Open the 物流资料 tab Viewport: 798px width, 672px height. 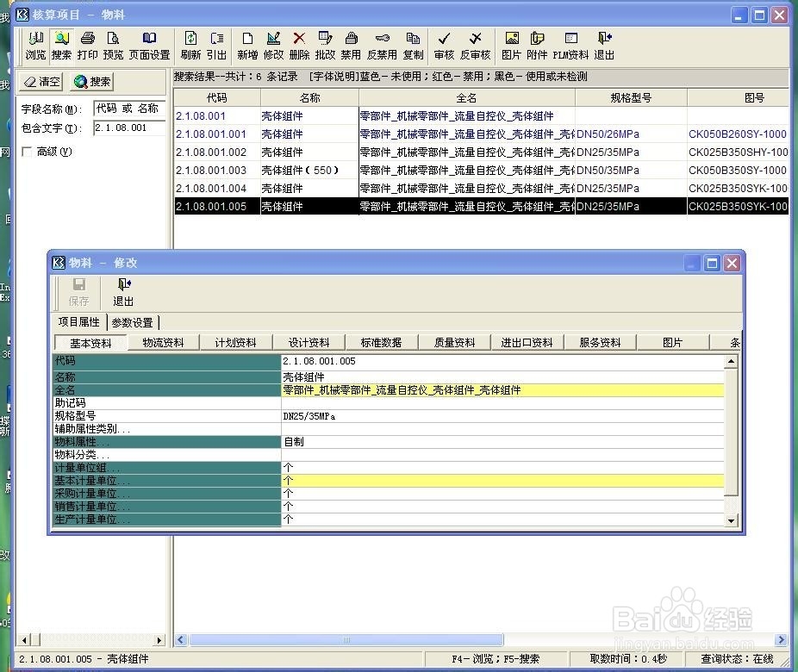point(164,341)
